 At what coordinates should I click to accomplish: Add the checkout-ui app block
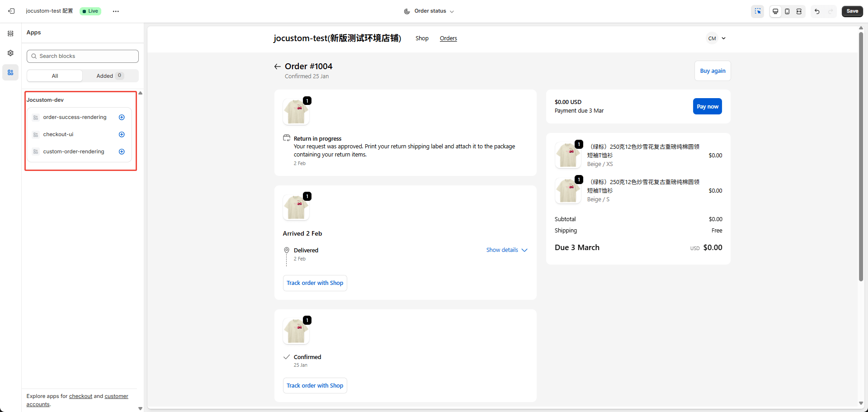[x=122, y=134]
